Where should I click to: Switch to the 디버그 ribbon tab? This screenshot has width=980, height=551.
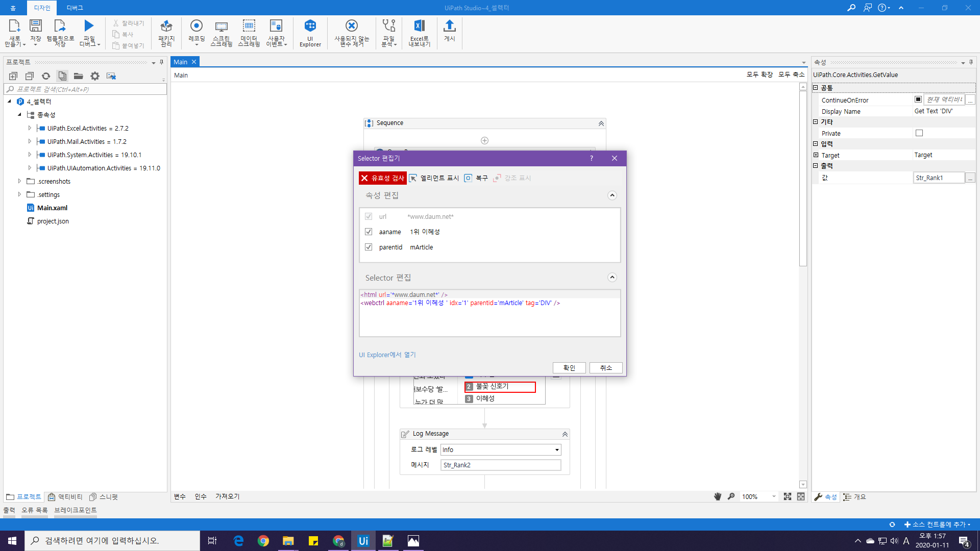point(75,8)
